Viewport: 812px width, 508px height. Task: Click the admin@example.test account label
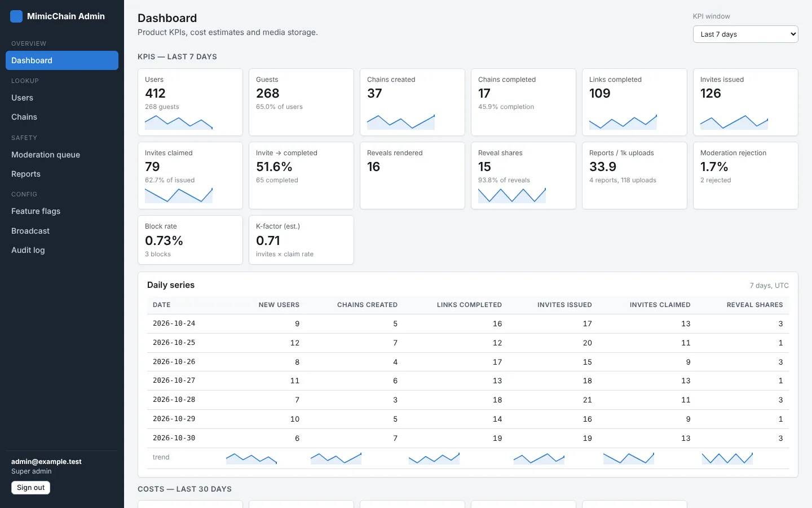[46, 462]
